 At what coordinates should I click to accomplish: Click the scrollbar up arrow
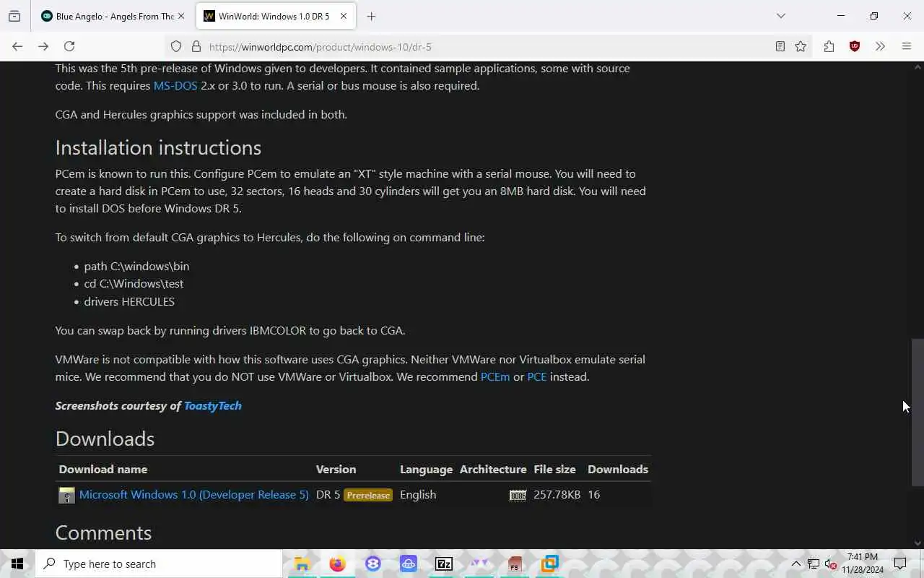pos(918,67)
